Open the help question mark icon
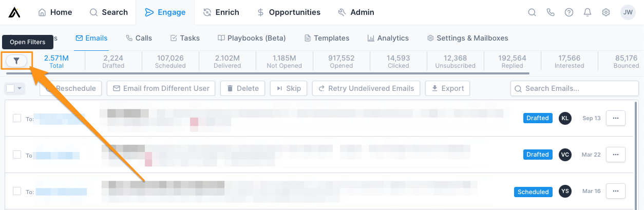Screen dimensions: 644x210 [x=569, y=12]
